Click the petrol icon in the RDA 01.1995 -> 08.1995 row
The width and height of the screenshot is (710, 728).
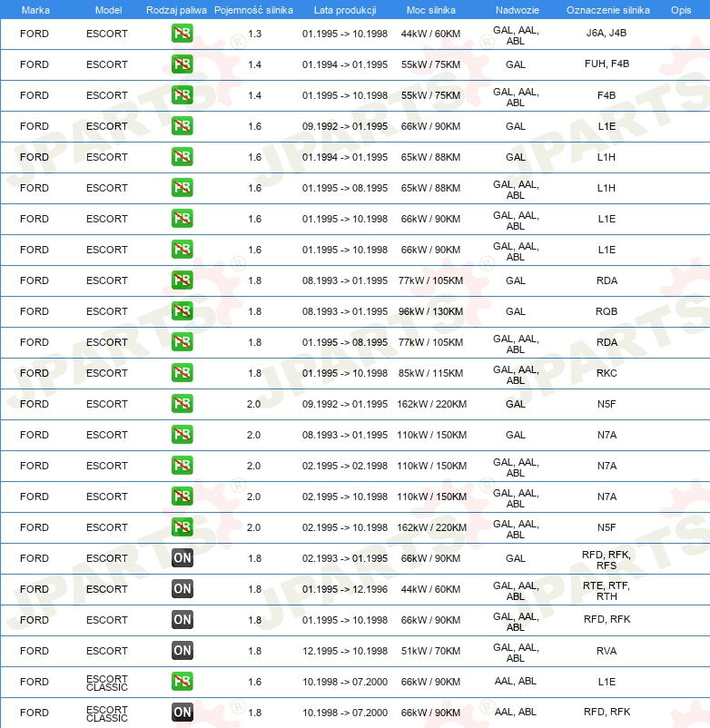click(182, 342)
